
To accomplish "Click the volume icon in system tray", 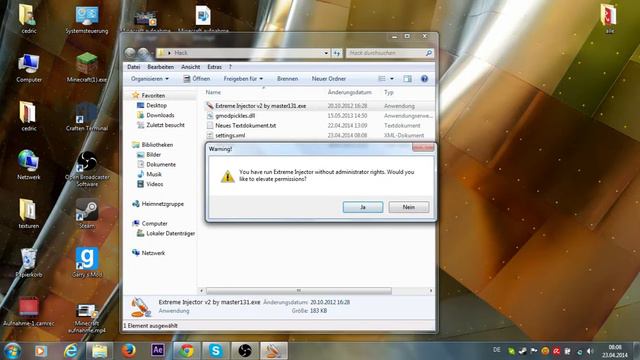I will (590, 351).
